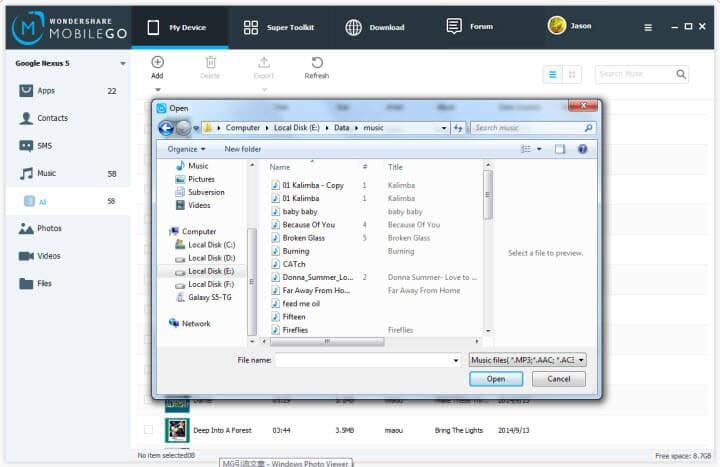
Task: Click the help question mark icon
Action: (582, 149)
